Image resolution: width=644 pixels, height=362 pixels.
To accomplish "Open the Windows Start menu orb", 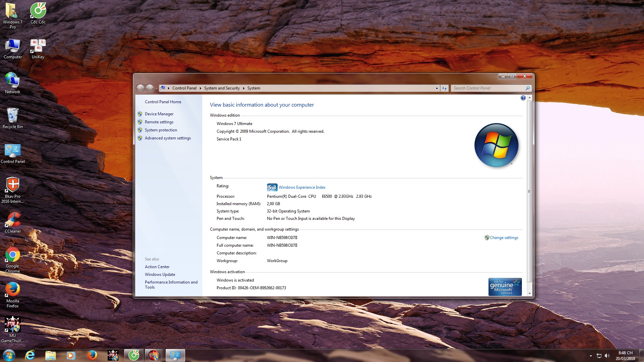I will click(9, 355).
